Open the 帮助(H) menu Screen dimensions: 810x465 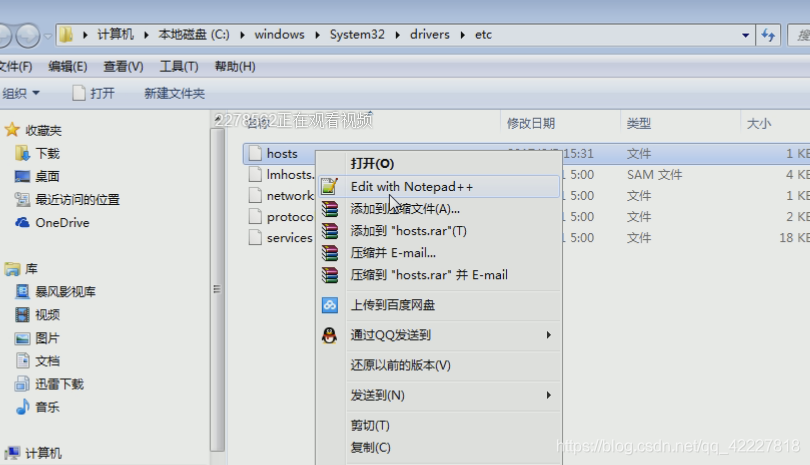(x=235, y=66)
